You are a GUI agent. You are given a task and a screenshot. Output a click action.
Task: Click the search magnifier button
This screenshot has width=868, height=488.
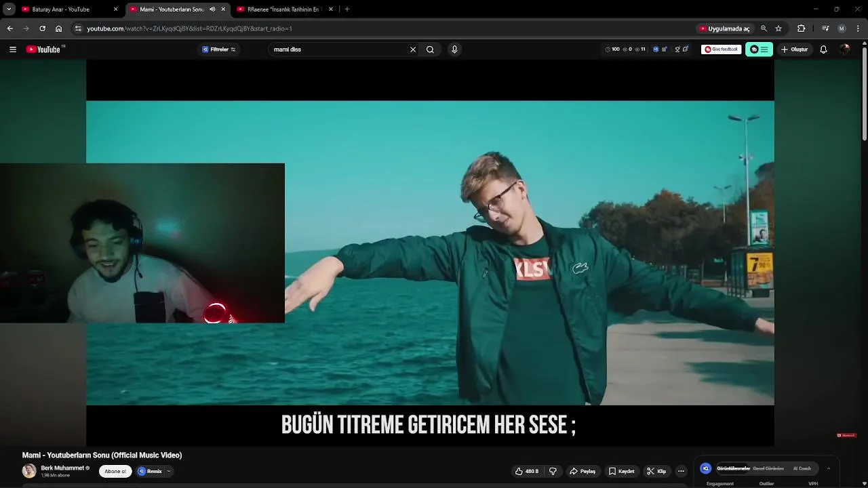pos(430,49)
